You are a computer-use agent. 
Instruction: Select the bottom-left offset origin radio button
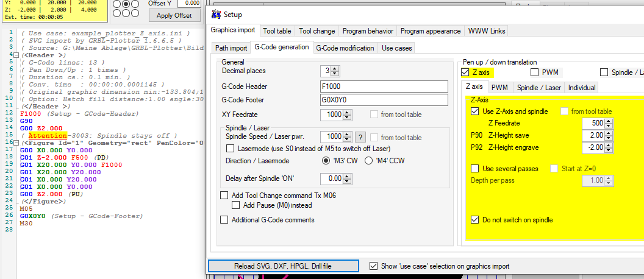click(116, 13)
